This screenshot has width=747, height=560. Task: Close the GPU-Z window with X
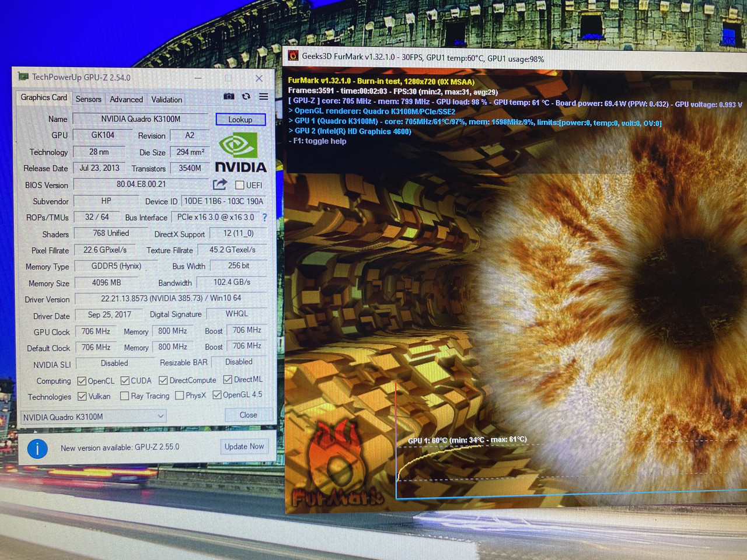point(259,78)
